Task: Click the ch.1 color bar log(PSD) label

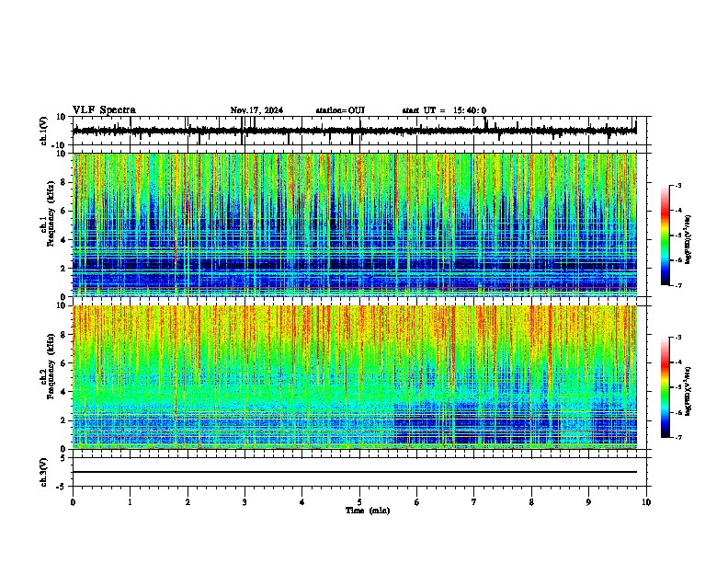Action: pyautogui.click(x=688, y=240)
